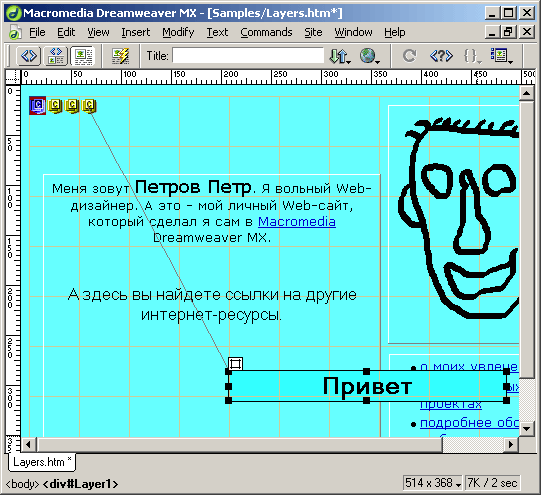Open the Commands menu
Screen dimensions: 541x495
[x=266, y=32]
